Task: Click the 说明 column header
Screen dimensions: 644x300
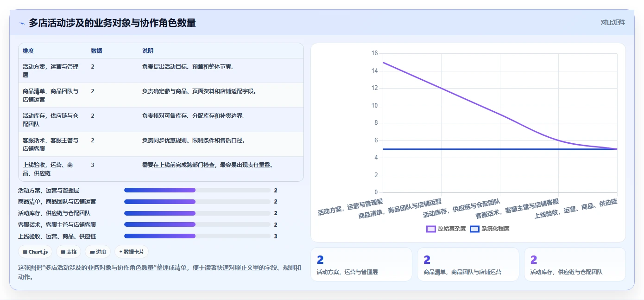Action: tap(148, 51)
